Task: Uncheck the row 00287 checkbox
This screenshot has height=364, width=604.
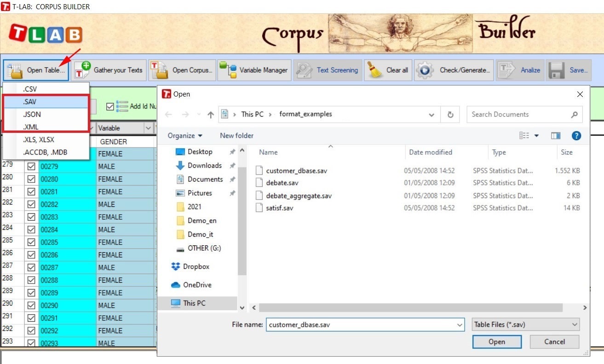Action: coord(31,267)
